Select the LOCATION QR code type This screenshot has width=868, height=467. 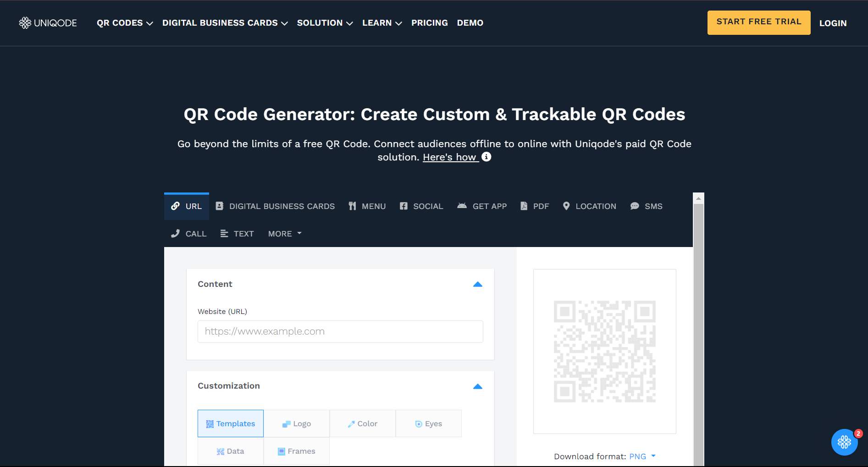coord(589,206)
